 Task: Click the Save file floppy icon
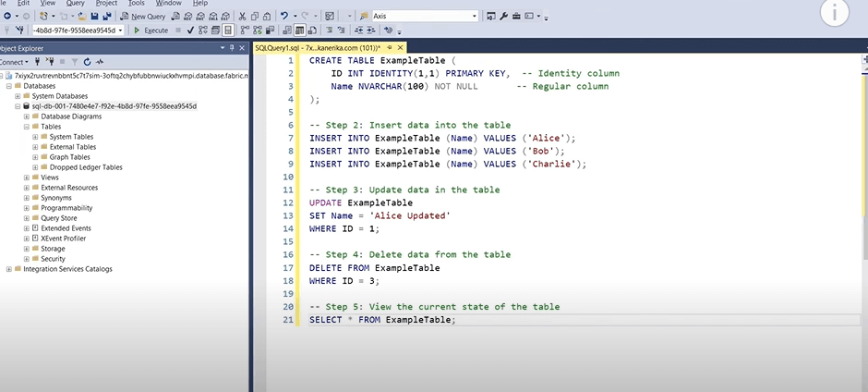[x=95, y=16]
